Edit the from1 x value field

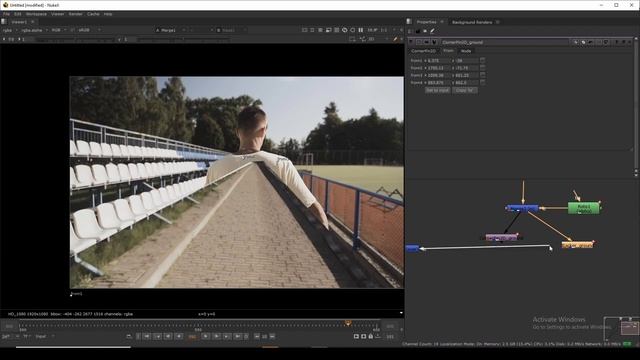click(x=438, y=60)
